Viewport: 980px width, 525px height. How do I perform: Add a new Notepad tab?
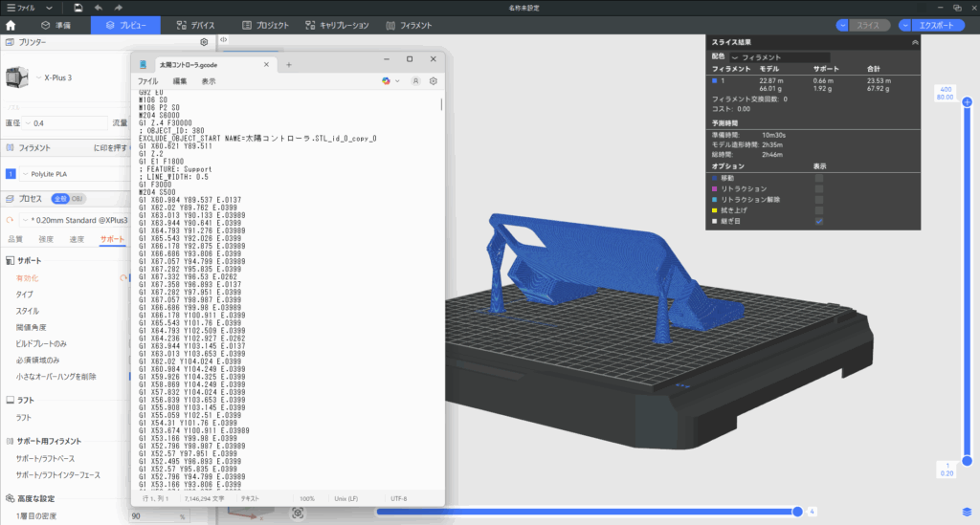[x=289, y=64]
